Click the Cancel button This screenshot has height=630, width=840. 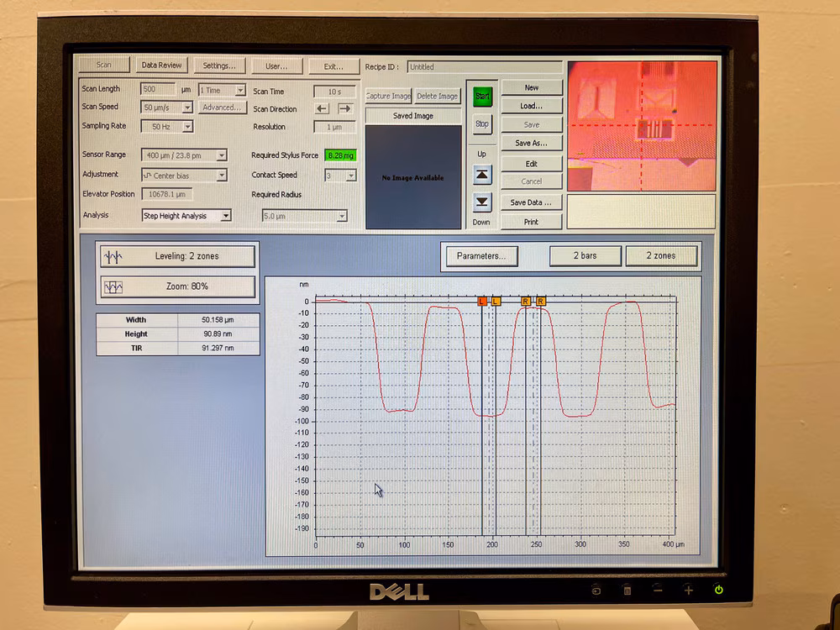coord(532,181)
